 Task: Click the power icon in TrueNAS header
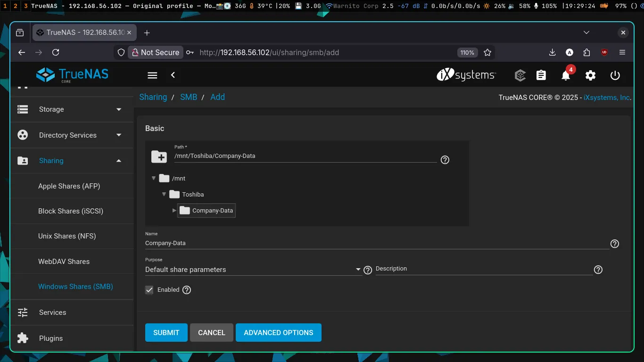[615, 75]
